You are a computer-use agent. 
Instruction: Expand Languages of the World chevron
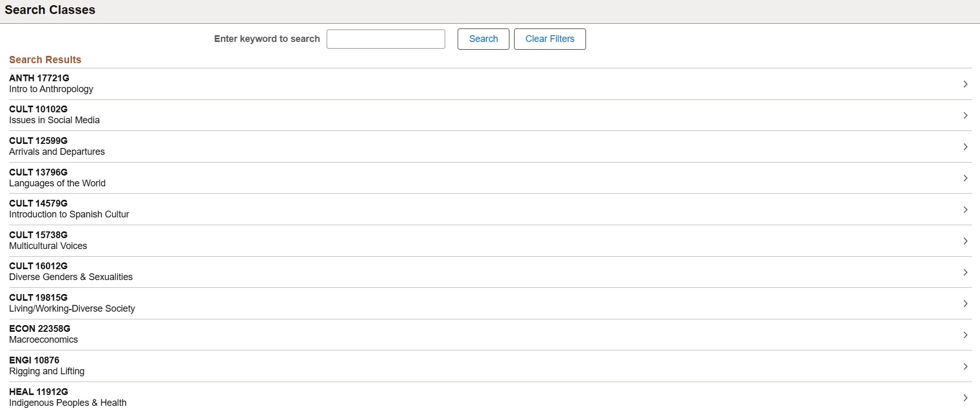(x=965, y=178)
